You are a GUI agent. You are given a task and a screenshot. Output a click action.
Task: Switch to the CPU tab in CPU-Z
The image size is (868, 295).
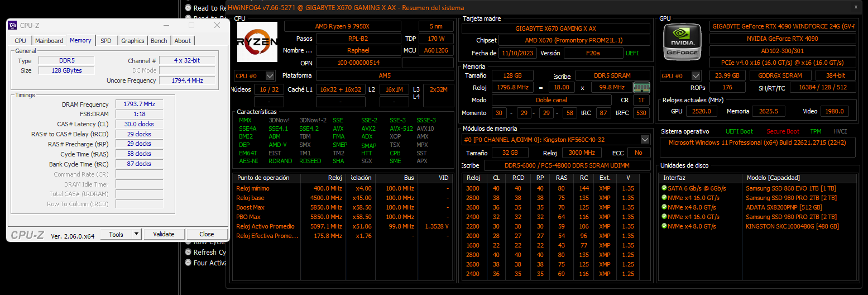click(x=21, y=41)
